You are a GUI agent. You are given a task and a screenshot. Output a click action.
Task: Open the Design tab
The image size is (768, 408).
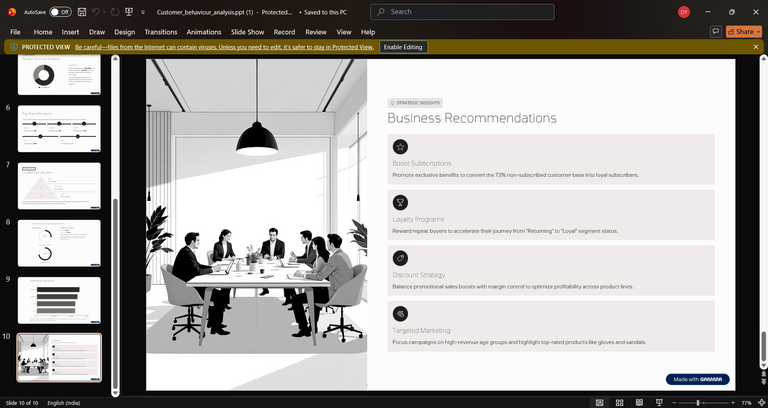124,32
